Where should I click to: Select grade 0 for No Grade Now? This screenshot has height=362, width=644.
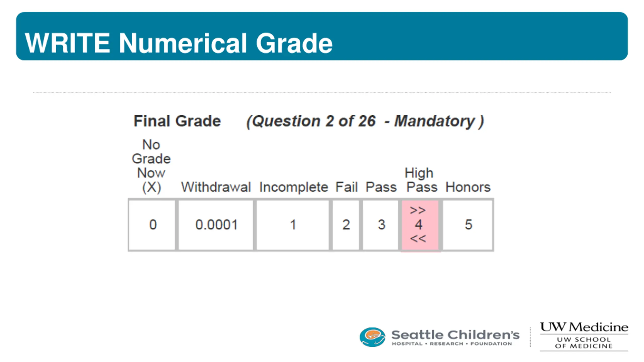click(x=152, y=225)
